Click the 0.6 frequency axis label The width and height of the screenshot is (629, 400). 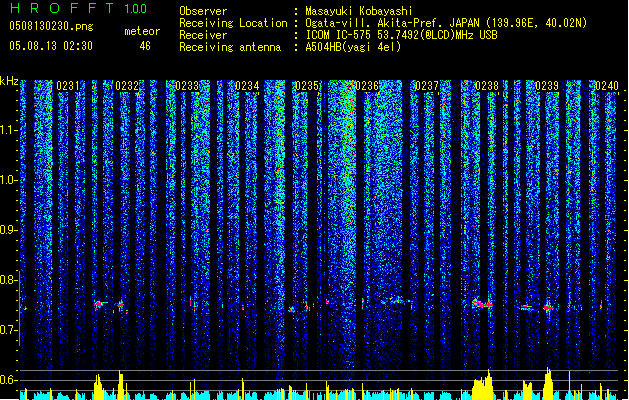click(8, 380)
